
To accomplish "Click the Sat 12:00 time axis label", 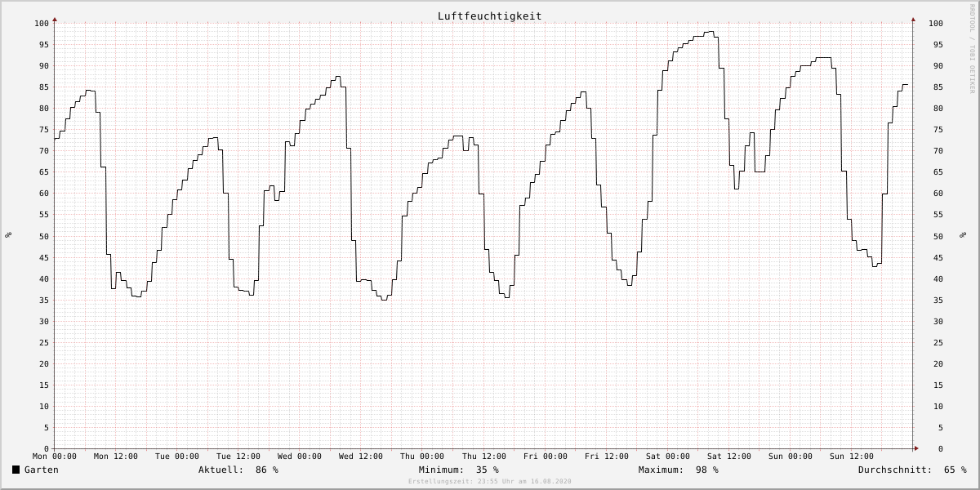I will tap(729, 457).
